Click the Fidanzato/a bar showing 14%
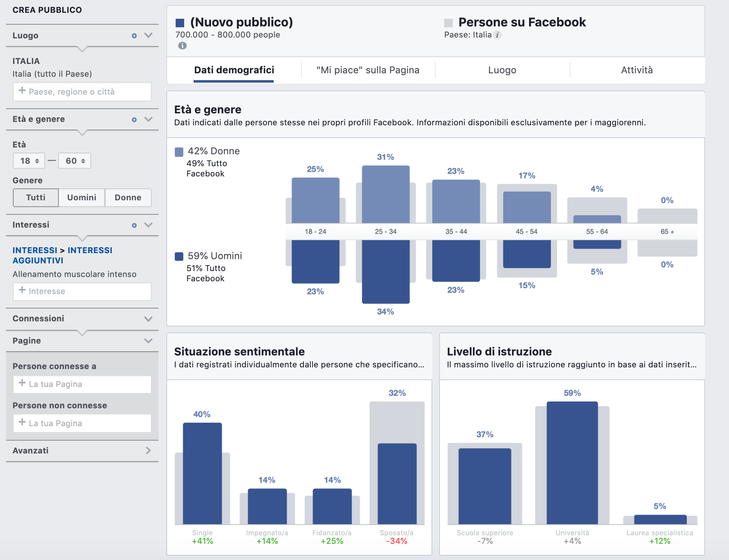This screenshot has height=560, width=729. (332, 506)
